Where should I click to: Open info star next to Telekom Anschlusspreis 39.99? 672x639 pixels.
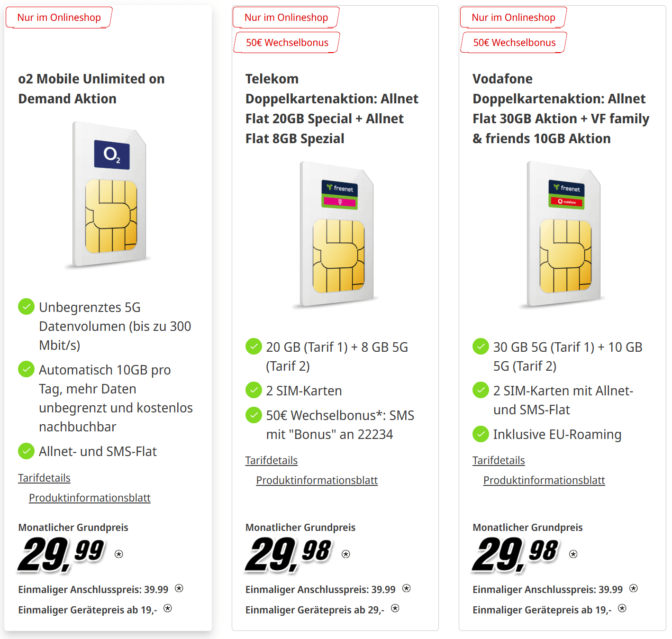coord(407,588)
